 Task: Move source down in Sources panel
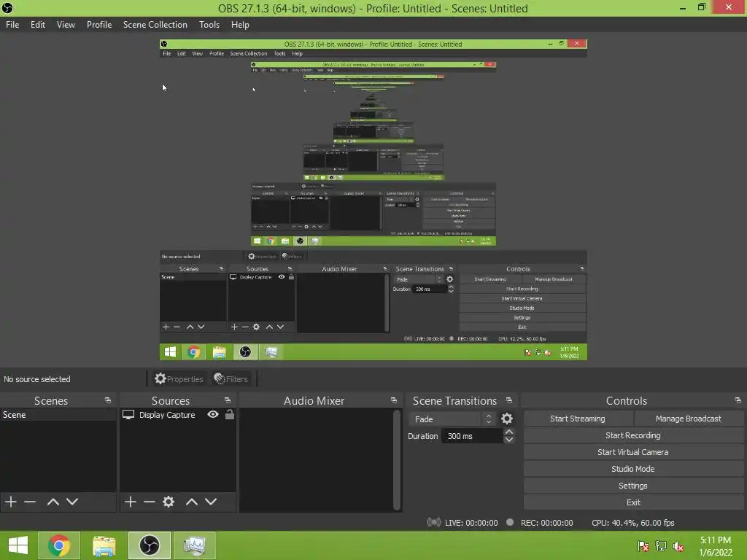(x=211, y=502)
